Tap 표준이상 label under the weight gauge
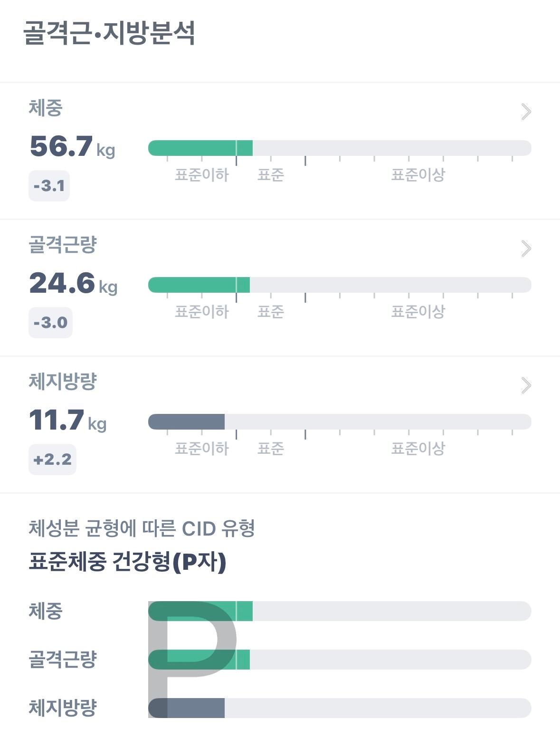Viewport: 560px width, 738px height. [418, 175]
